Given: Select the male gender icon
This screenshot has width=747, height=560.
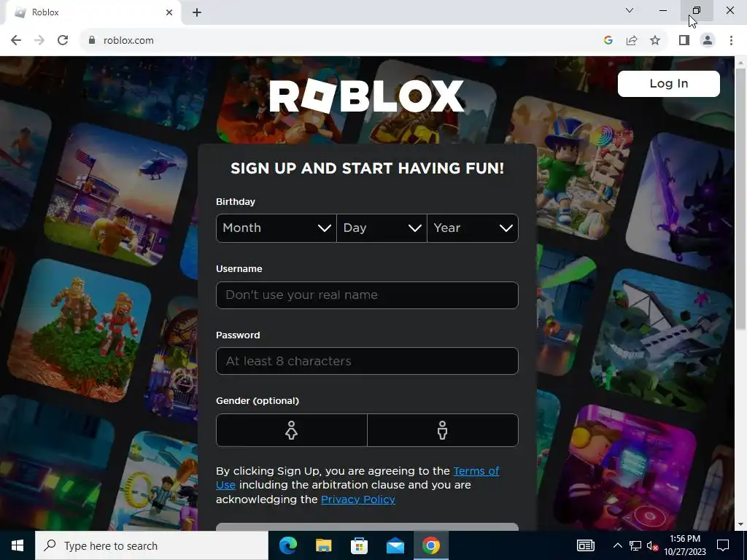Looking at the screenshot, I should pyautogui.click(x=443, y=430).
